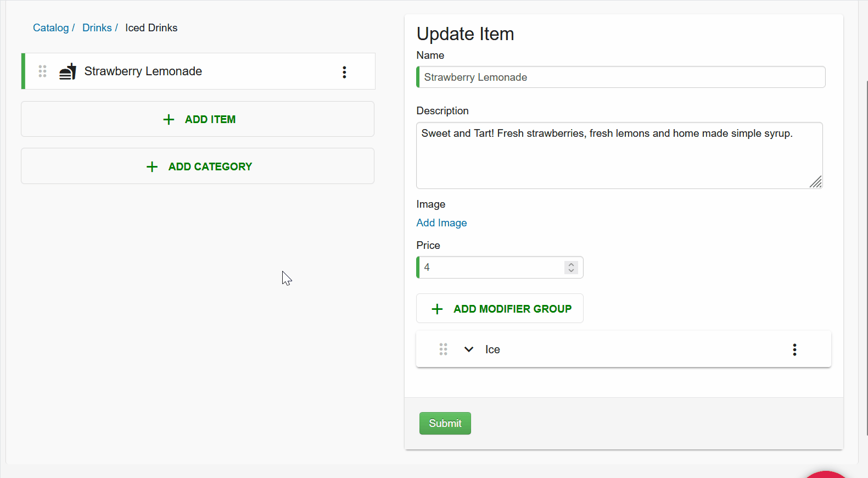The height and width of the screenshot is (478, 868).
Task: Grab the Ice modifier drag handle
Action: pyautogui.click(x=443, y=349)
